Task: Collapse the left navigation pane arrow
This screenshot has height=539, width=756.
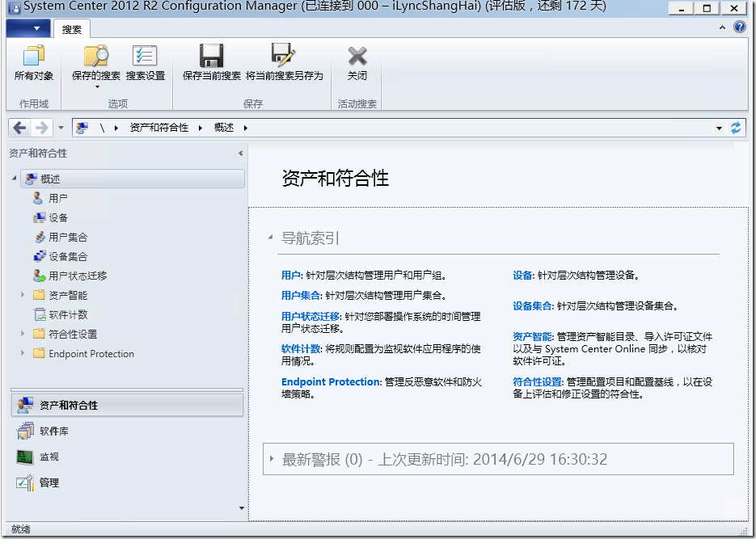Action: click(x=240, y=154)
